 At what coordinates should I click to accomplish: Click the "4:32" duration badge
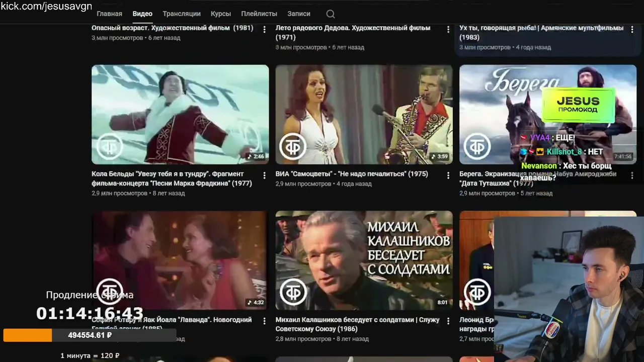point(256,302)
